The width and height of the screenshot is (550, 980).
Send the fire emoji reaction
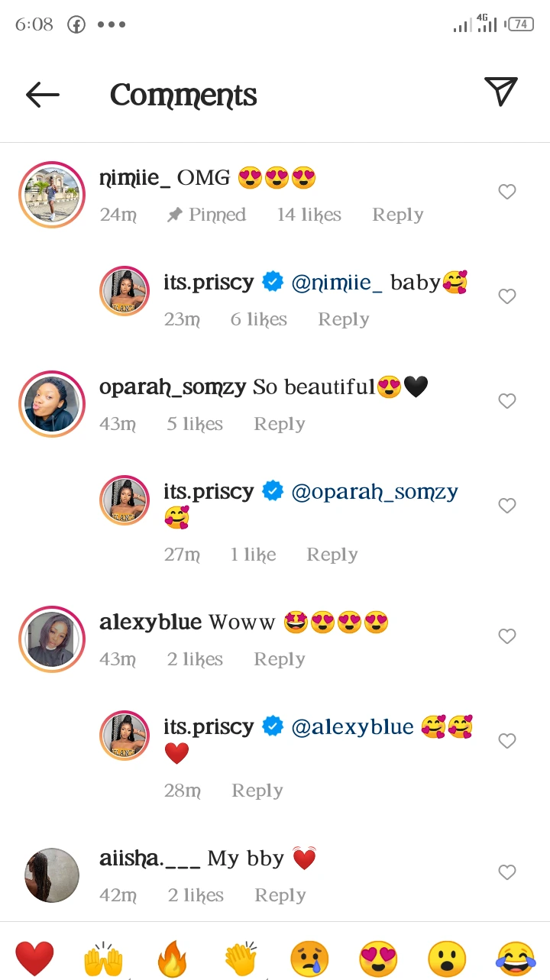[172, 959]
